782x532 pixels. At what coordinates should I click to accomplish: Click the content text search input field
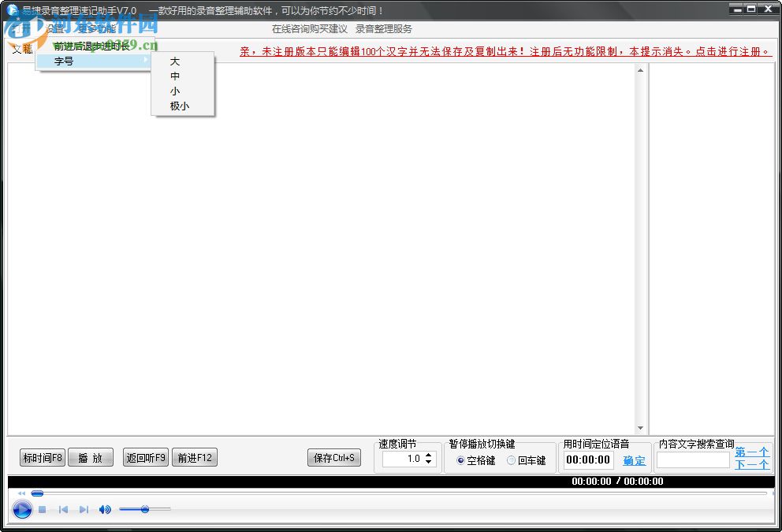point(694,460)
